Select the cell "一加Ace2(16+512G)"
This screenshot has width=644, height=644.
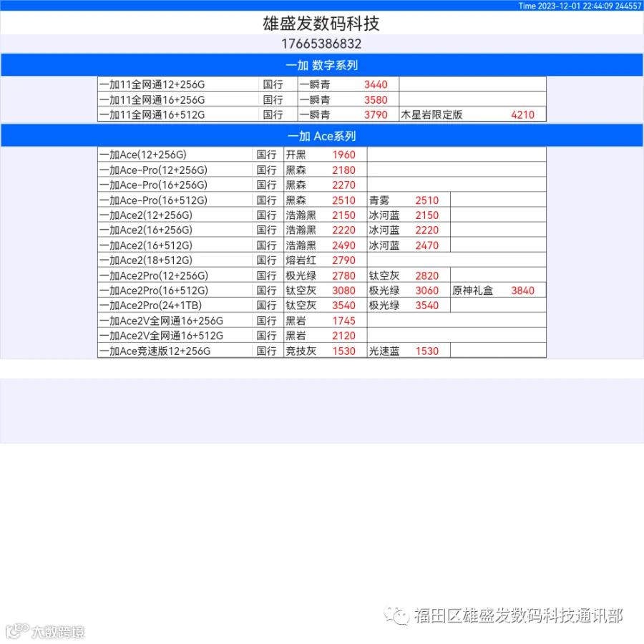[146, 245]
